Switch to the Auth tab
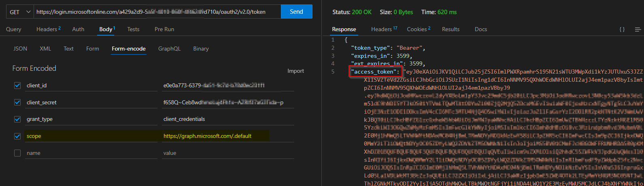The width and height of the screenshot is (644, 186). (x=78, y=29)
